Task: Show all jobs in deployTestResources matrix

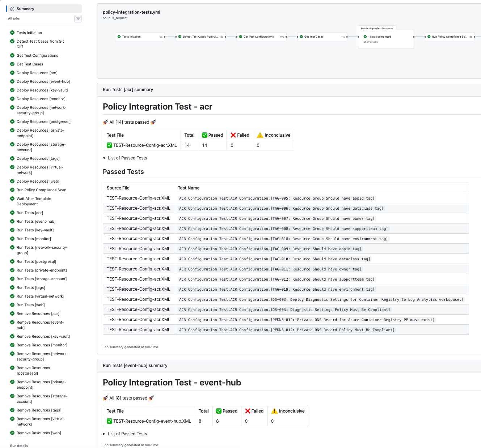Action: 371,42
